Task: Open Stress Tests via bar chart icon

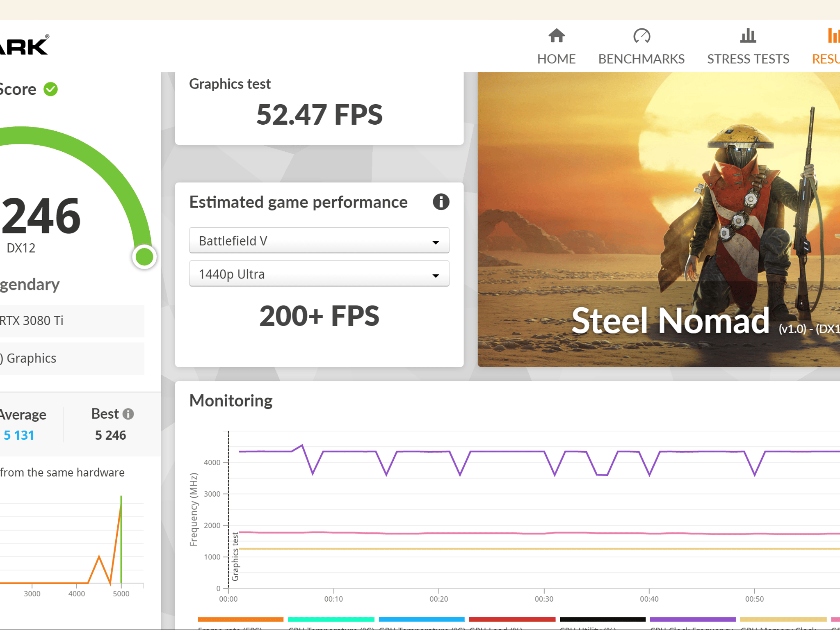Action: pos(748,36)
